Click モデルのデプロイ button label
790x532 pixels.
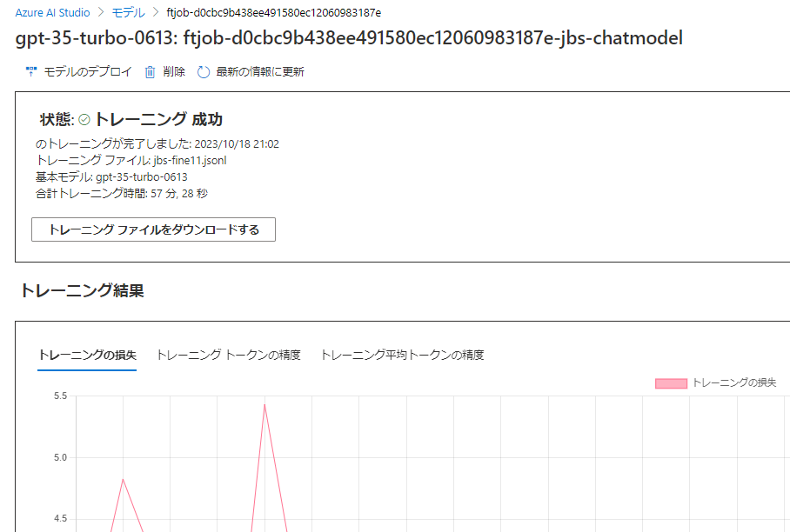88,72
